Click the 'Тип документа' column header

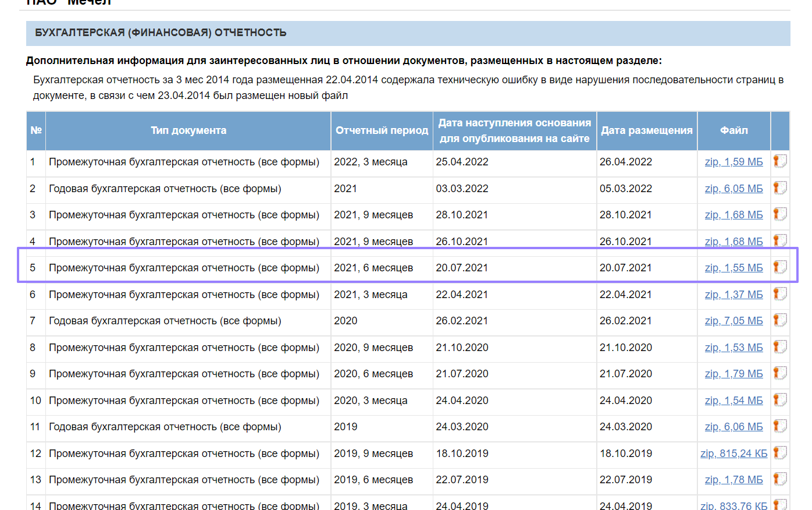(x=188, y=130)
